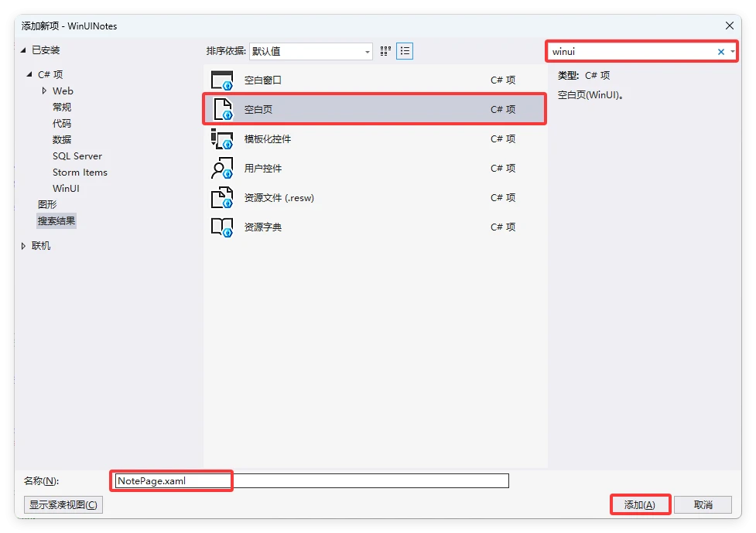Click the 取消 button
The height and width of the screenshot is (533, 756).
[x=703, y=505]
